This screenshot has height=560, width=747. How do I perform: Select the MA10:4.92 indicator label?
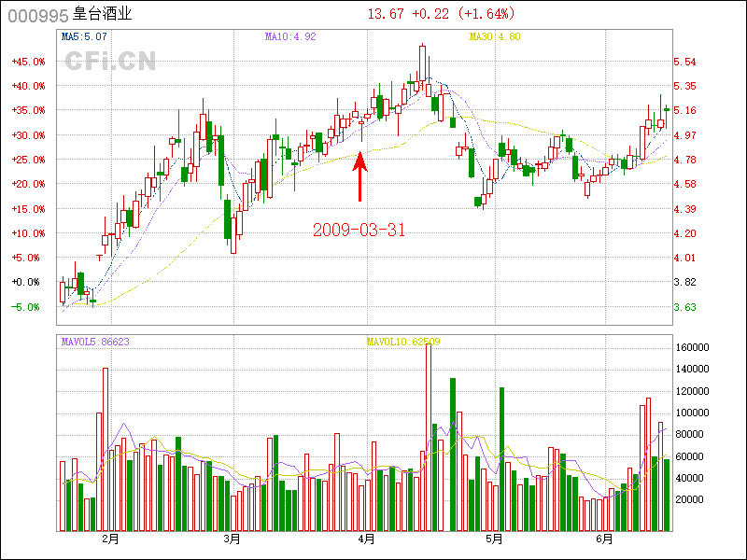coord(290,36)
